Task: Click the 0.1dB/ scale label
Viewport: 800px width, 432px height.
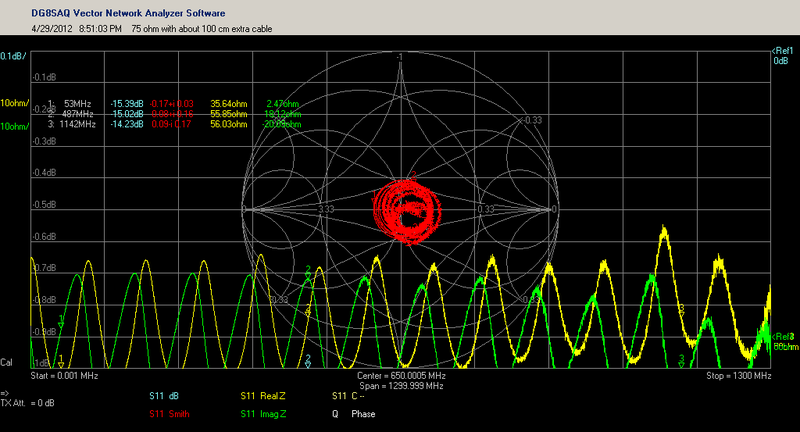Action: (x=14, y=56)
